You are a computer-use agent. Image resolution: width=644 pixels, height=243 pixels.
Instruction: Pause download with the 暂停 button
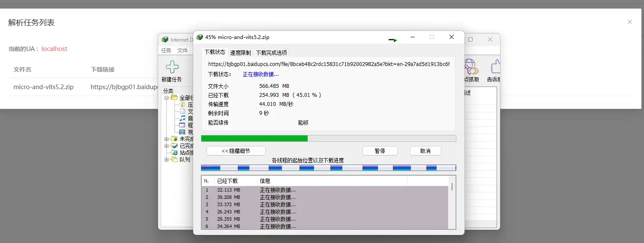point(380,151)
